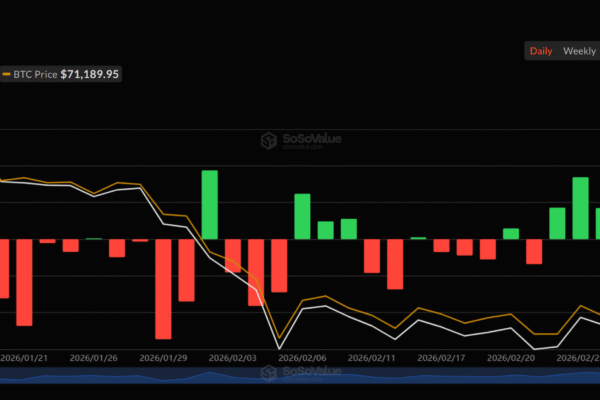Click the large red bar at 2026/01/21
The height and width of the screenshot is (400, 600).
24,281
